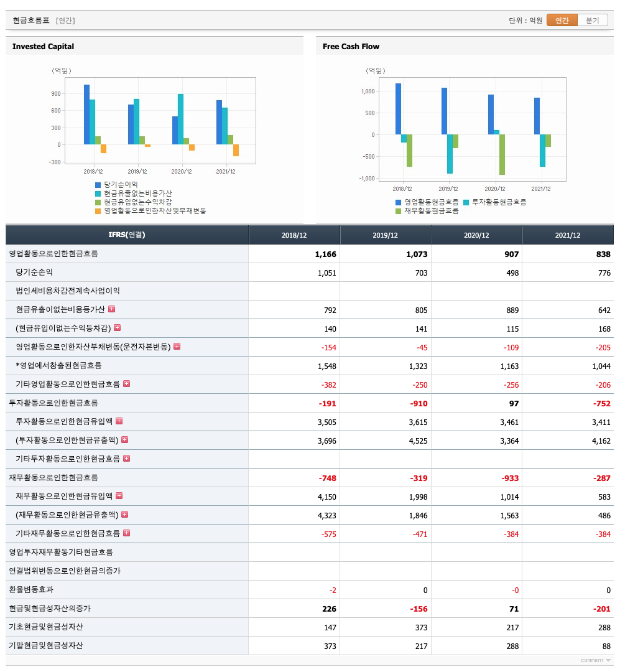Expand the 영업활동으로인한자산부채변동(운전자본변동) row
Image resolution: width=620 pixels, height=672 pixels.
point(177,347)
